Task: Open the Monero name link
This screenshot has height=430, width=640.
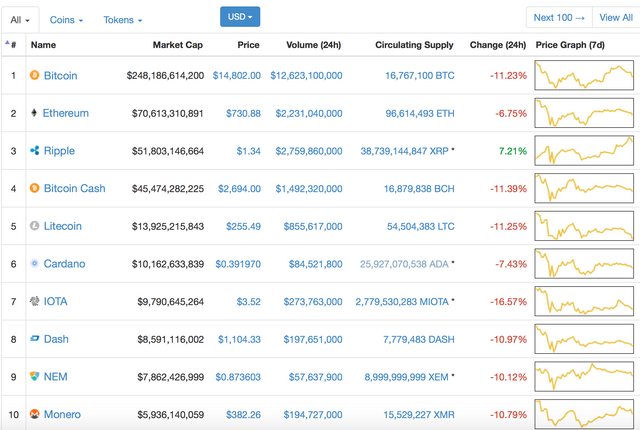Action: [x=62, y=414]
